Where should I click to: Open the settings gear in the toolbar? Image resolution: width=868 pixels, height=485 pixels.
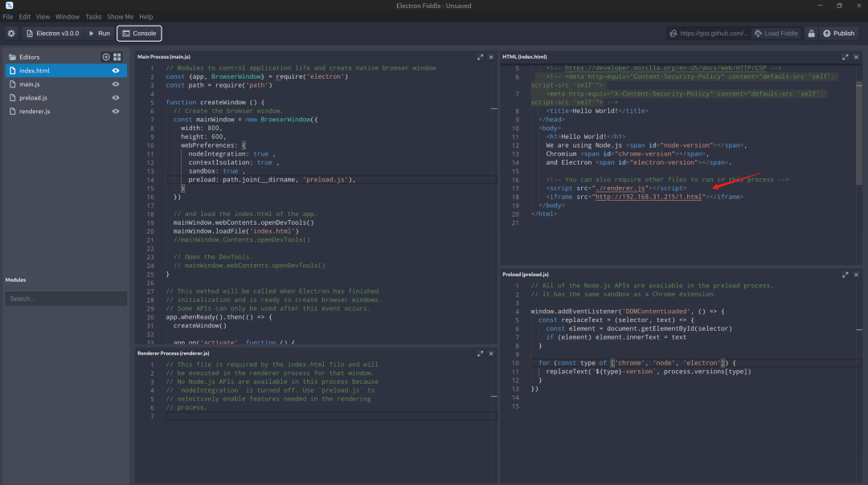(x=11, y=33)
